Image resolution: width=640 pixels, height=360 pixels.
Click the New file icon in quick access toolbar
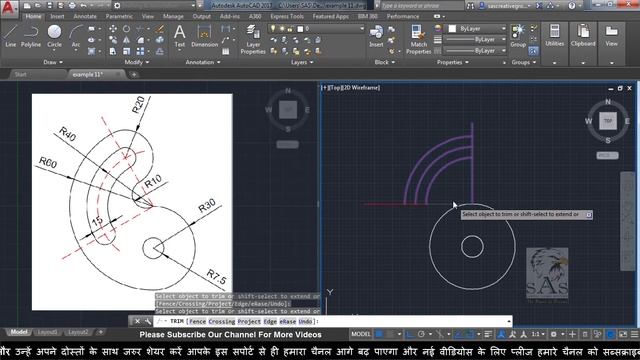pos(27,6)
